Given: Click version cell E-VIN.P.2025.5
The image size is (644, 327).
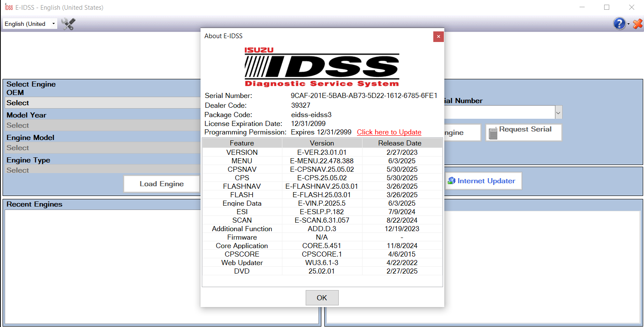Looking at the screenshot, I should pos(322,203).
